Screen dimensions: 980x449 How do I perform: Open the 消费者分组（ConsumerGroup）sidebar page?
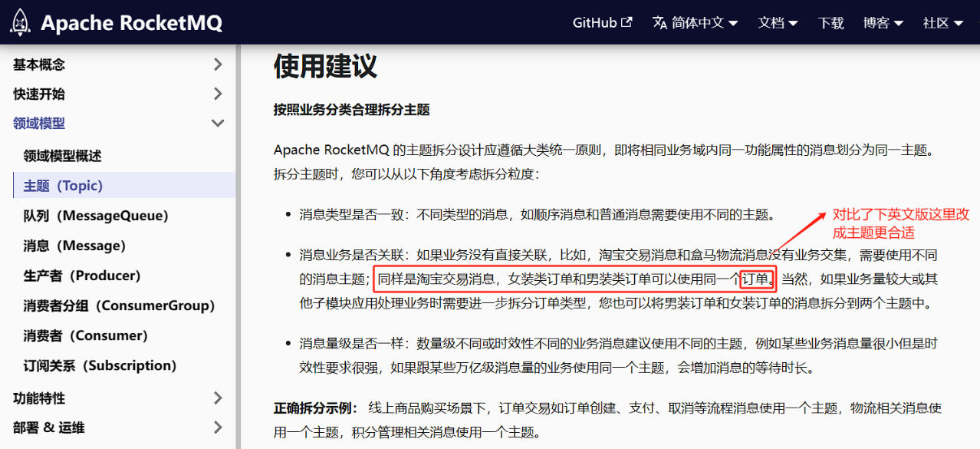click(x=119, y=305)
